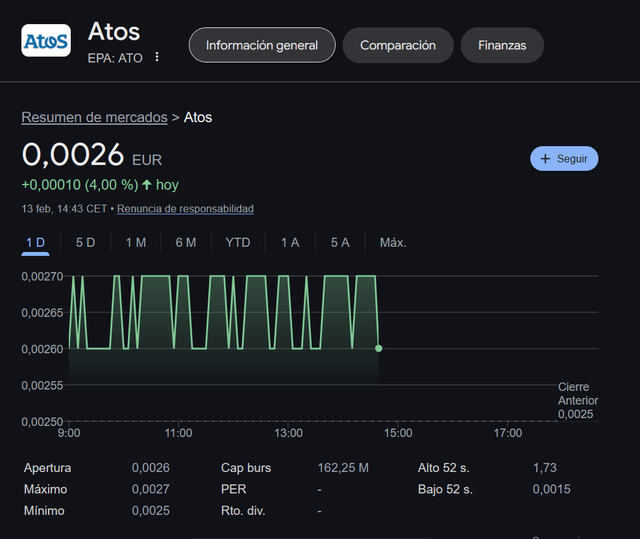This screenshot has width=640, height=539.
Task: Click the green up-arrow price change indicator
Action: 147,185
